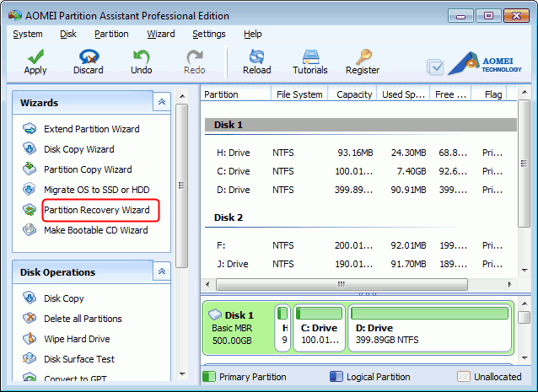
Task: Select Wipe Hard Drive link
Action: 77,339
